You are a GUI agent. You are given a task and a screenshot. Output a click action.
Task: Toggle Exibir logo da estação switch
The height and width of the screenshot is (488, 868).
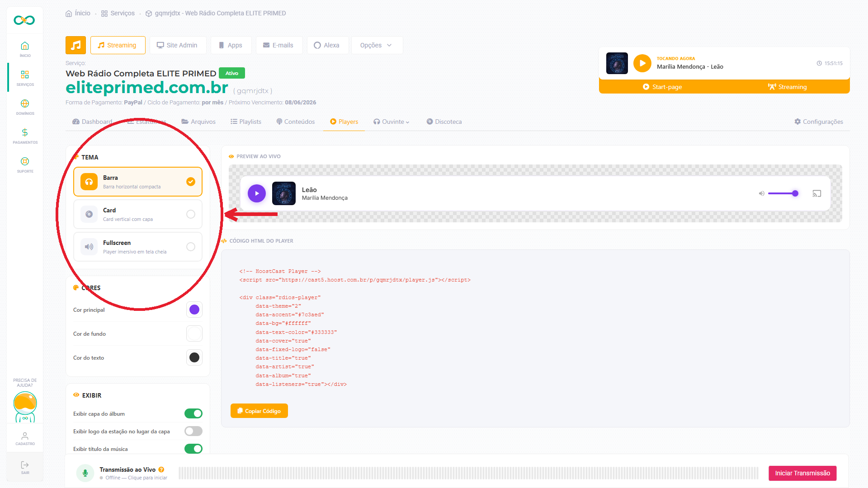pos(193,431)
